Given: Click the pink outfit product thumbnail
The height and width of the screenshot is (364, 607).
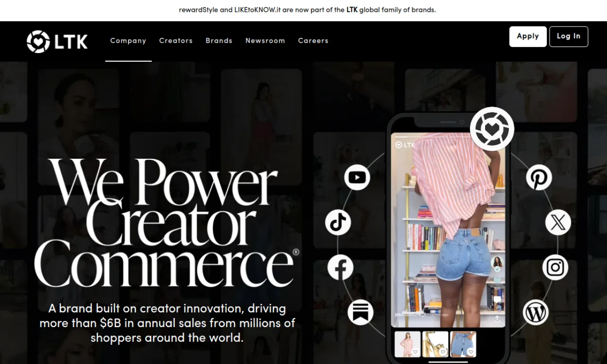Looking at the screenshot, I should pyautogui.click(x=407, y=344).
